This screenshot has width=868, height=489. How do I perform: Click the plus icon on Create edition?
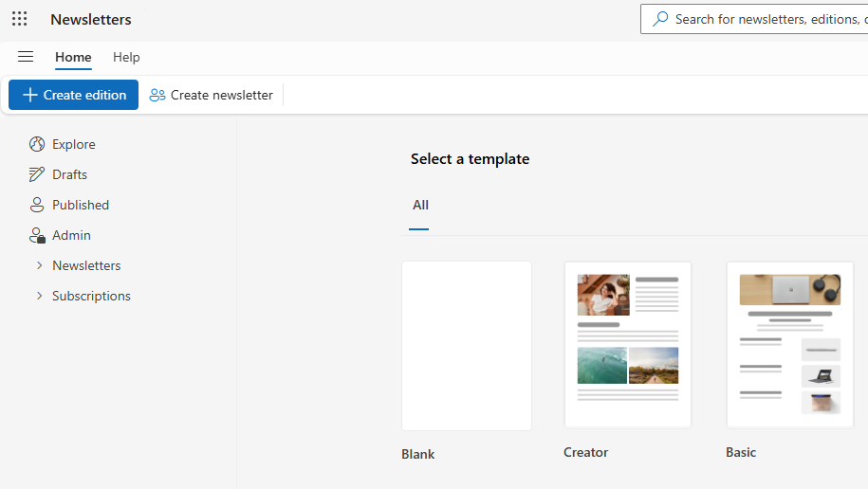(x=30, y=95)
